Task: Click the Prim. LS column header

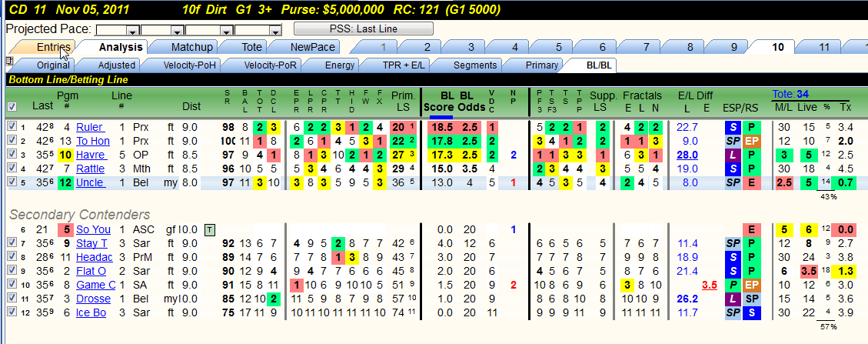Action: 402,100
